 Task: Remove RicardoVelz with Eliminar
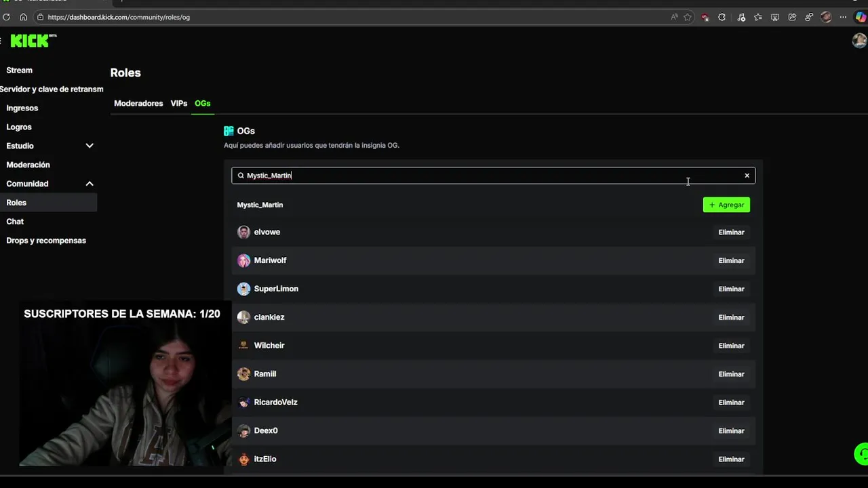(731, 403)
